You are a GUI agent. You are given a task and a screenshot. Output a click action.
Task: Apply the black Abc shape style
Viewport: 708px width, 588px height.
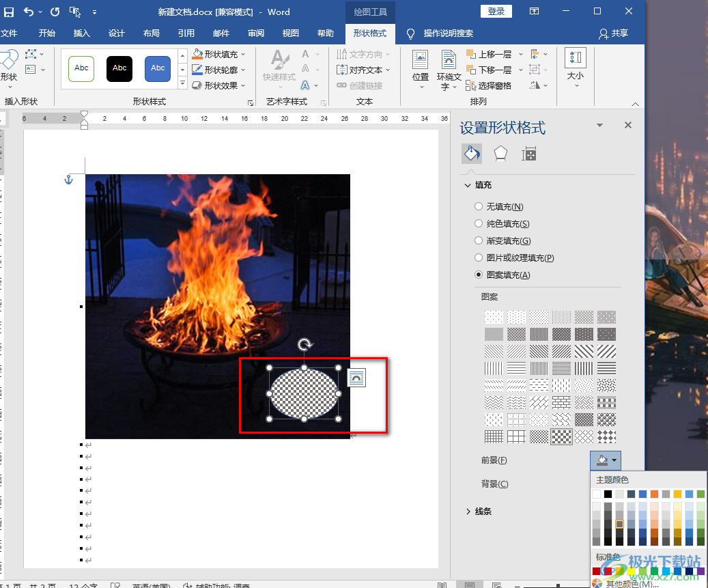(x=119, y=69)
